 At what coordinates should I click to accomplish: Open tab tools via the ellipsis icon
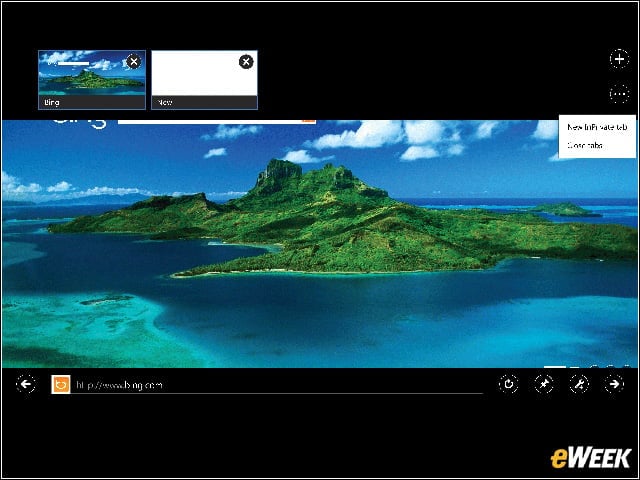[620, 94]
